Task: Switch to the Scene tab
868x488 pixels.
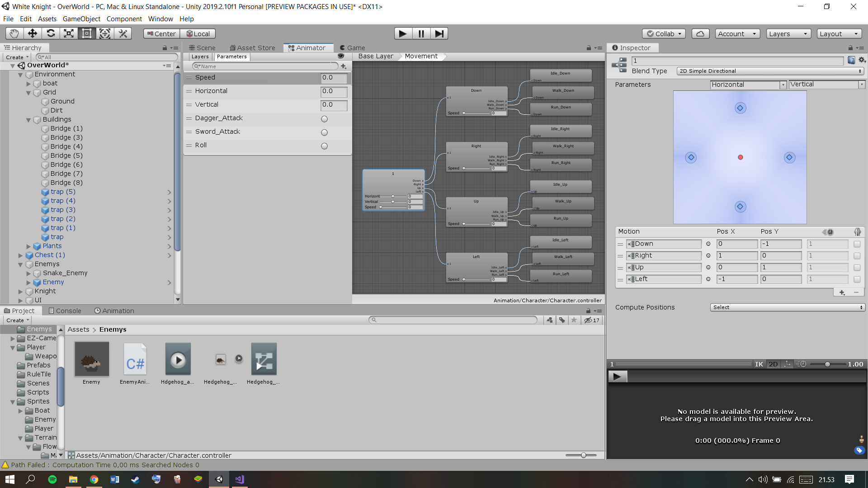Action: (x=202, y=48)
